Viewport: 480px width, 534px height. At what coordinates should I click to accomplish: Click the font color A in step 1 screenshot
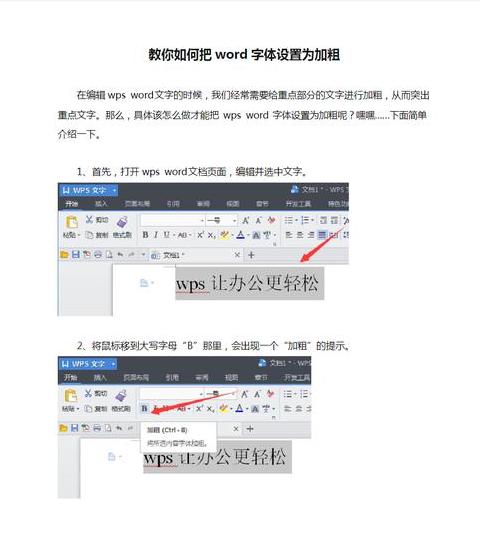tap(241, 235)
